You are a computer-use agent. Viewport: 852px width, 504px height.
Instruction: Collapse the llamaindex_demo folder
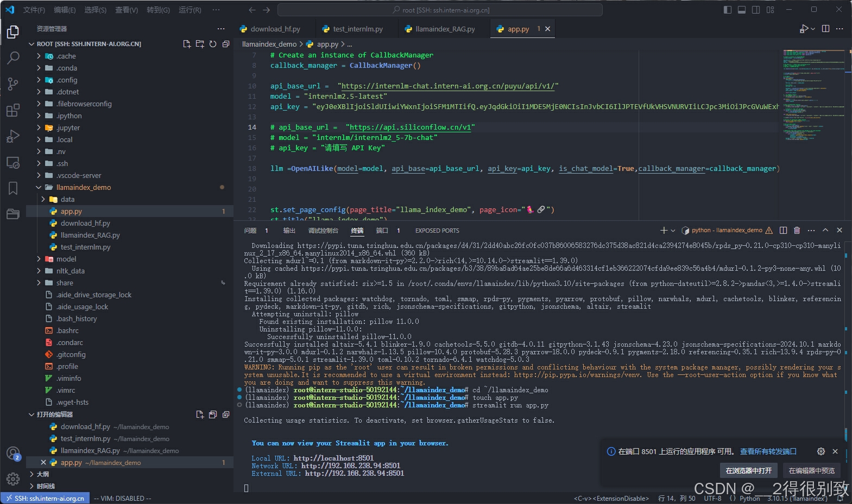[39, 187]
